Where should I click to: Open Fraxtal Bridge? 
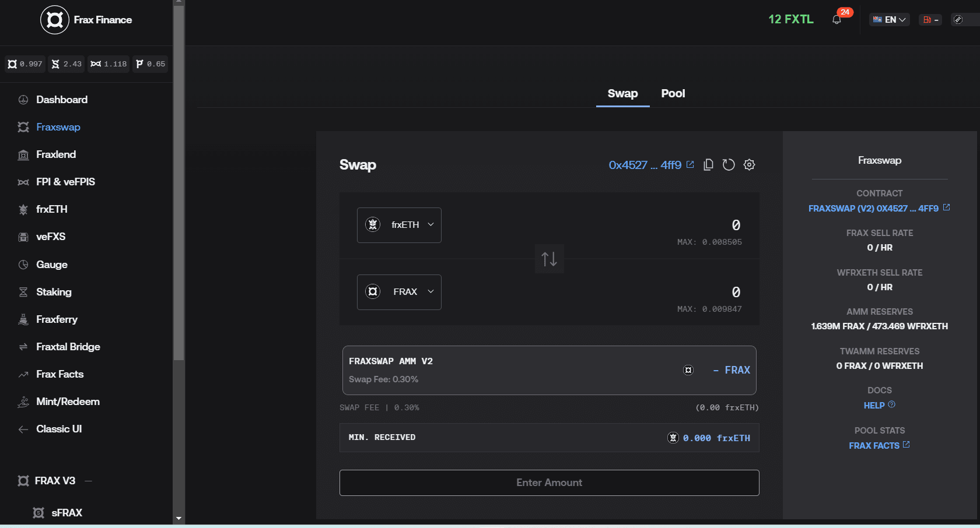click(68, 347)
